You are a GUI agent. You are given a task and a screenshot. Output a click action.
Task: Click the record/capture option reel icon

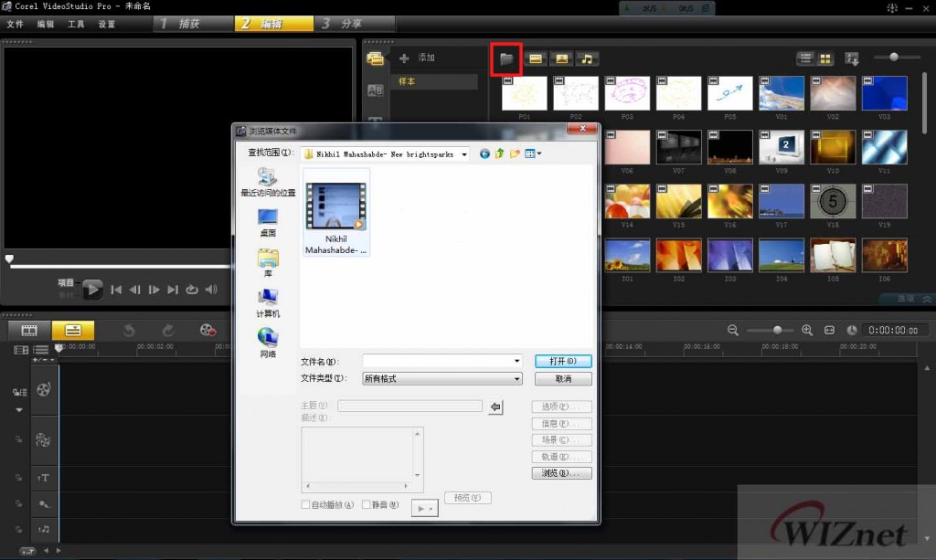208,330
